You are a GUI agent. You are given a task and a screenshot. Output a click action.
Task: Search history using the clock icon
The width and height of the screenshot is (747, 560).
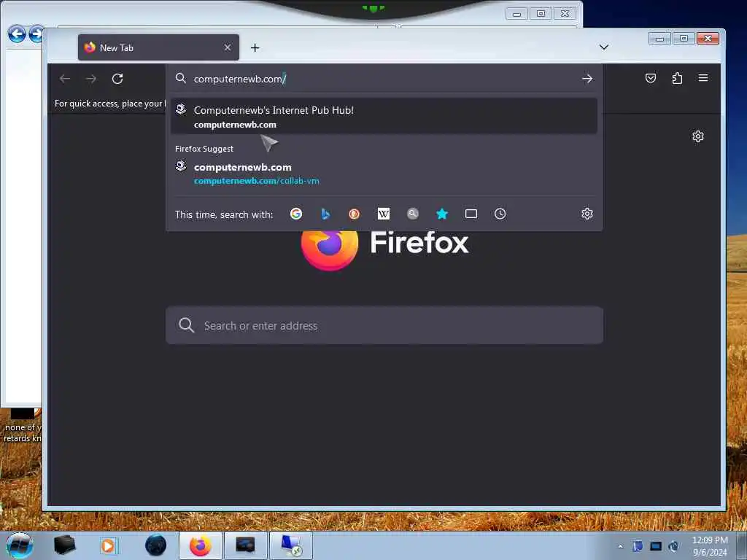click(500, 214)
